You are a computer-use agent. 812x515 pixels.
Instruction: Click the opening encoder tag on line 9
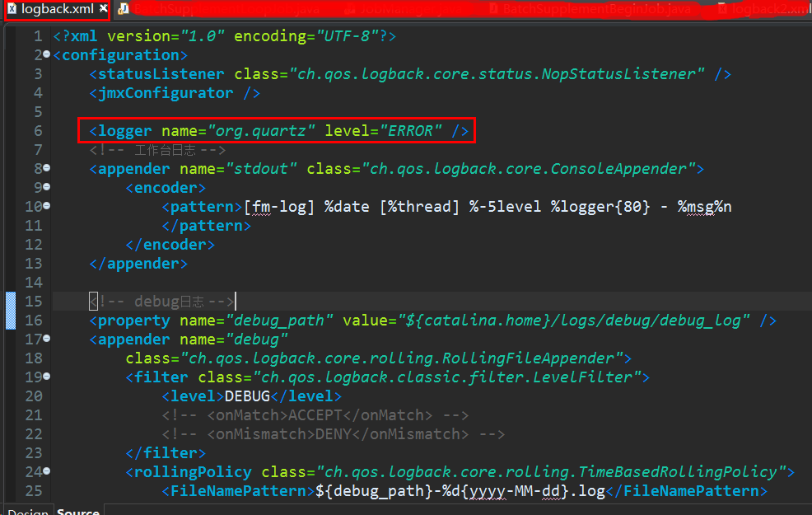point(166,188)
